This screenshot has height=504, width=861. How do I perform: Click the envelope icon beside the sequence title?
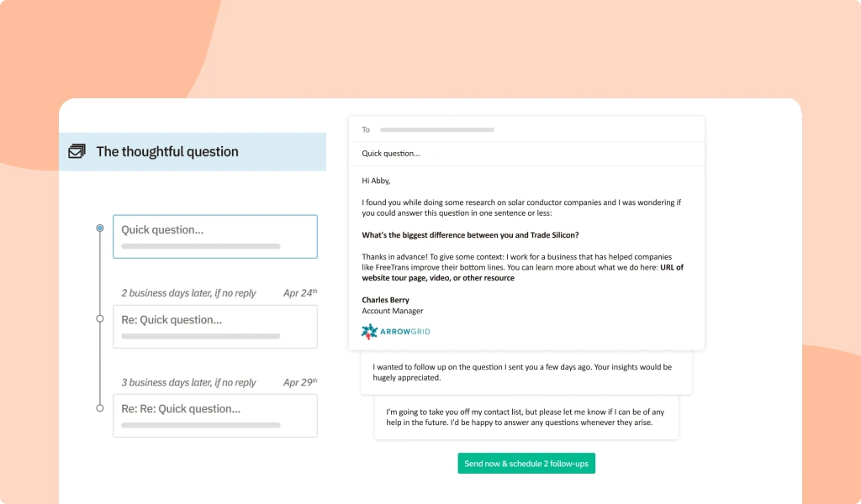[x=77, y=152]
